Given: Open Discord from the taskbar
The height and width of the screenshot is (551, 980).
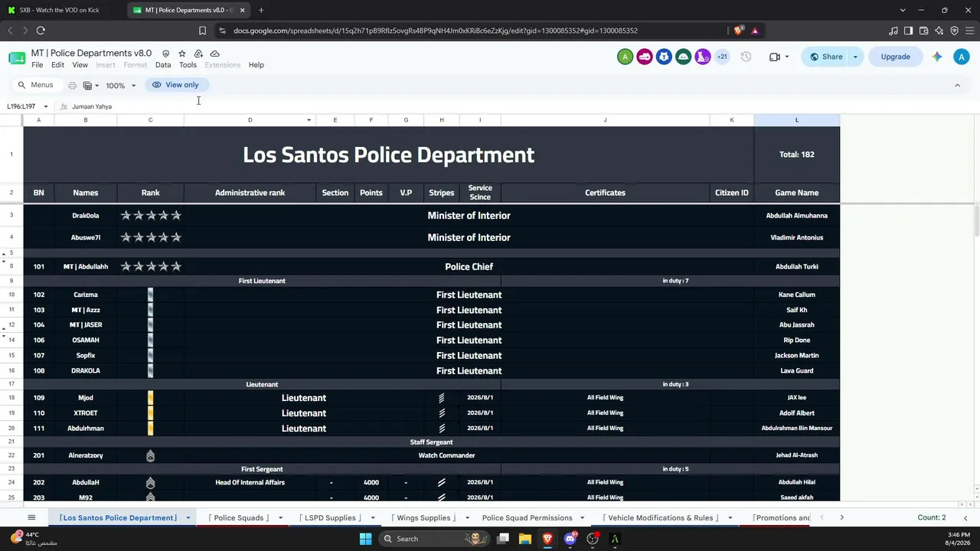Looking at the screenshot, I should [x=570, y=539].
